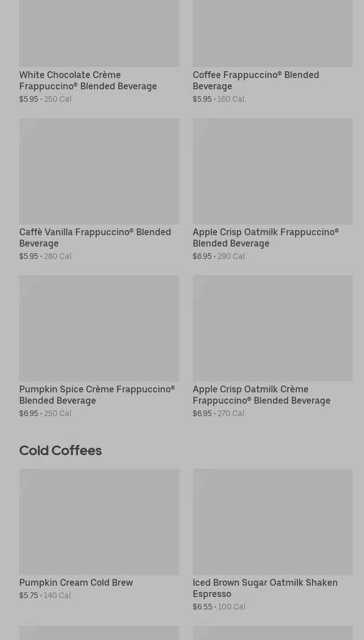Click Apple Crisp Oatmilk Frappuccino image
Image resolution: width=364 pixels, height=640 pixels.
tap(272, 171)
